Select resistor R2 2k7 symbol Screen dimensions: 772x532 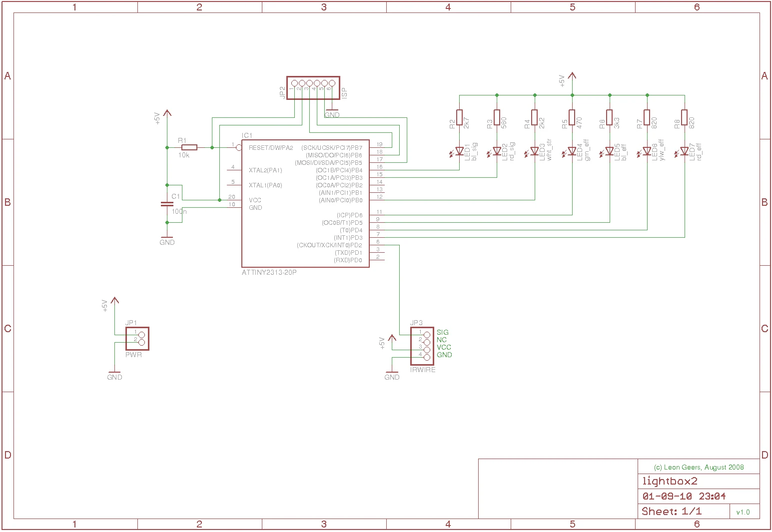460,117
